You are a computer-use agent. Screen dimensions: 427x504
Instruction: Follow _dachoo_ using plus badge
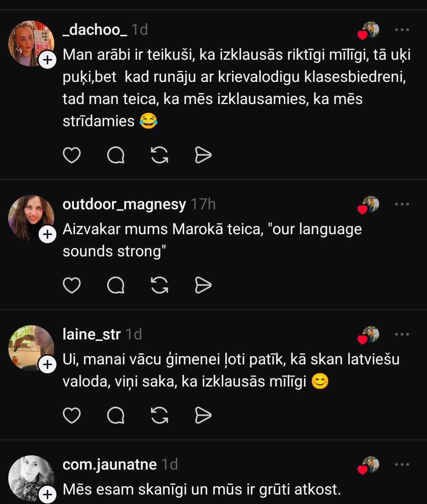pos(47,60)
